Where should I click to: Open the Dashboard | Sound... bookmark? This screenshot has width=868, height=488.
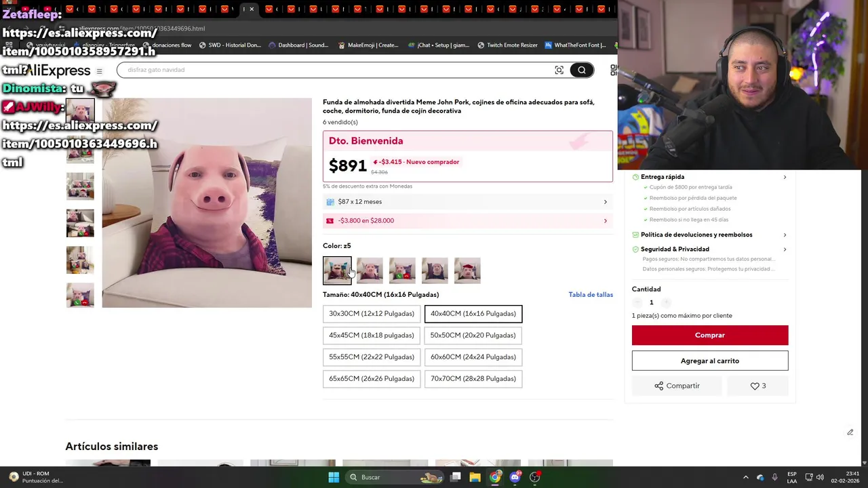298,45
